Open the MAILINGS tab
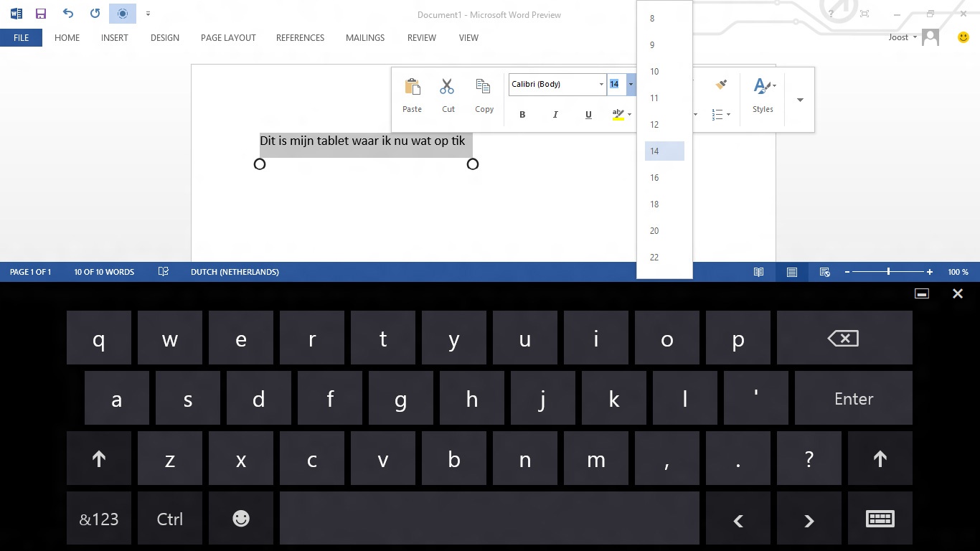 365,37
